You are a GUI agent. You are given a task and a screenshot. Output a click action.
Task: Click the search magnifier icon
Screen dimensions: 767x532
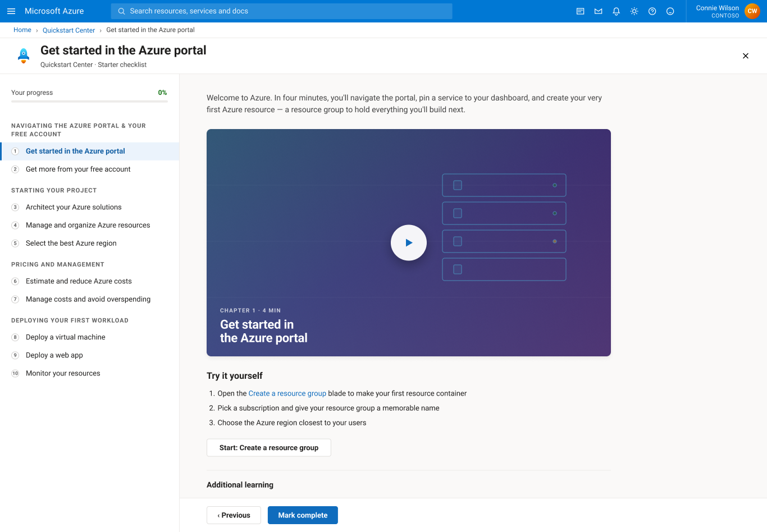tap(121, 11)
